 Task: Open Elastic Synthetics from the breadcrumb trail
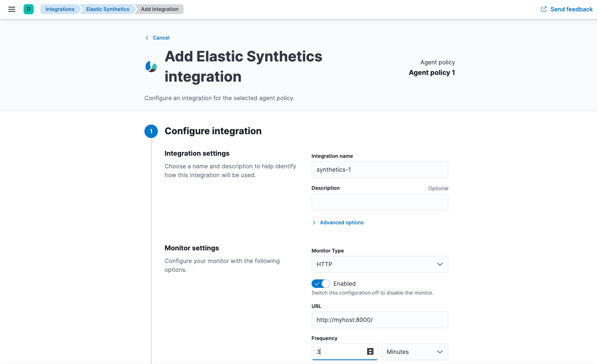pyautogui.click(x=107, y=9)
